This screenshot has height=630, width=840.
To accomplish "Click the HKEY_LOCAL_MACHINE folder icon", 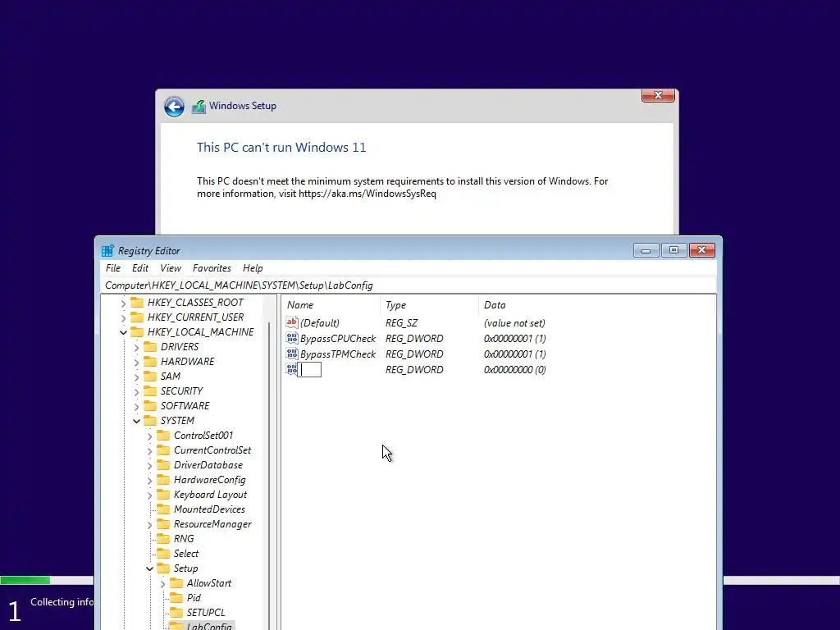I will (x=137, y=331).
